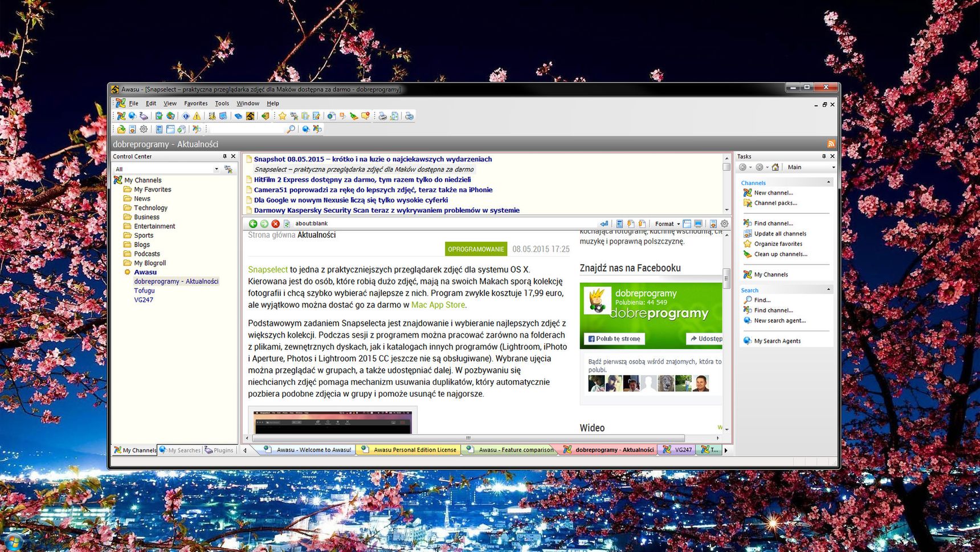Open the Format dropdown in browser bar
The height and width of the screenshot is (552, 980).
coord(667,224)
